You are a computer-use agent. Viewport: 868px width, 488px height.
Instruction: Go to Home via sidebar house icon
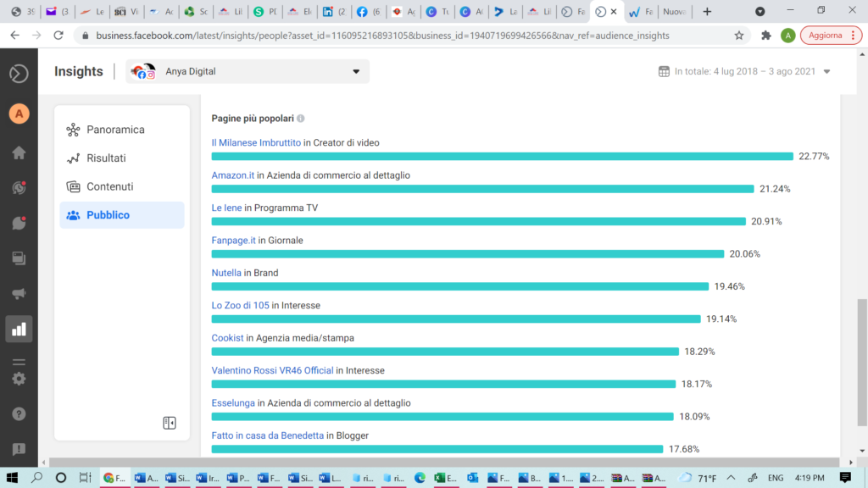(19, 152)
